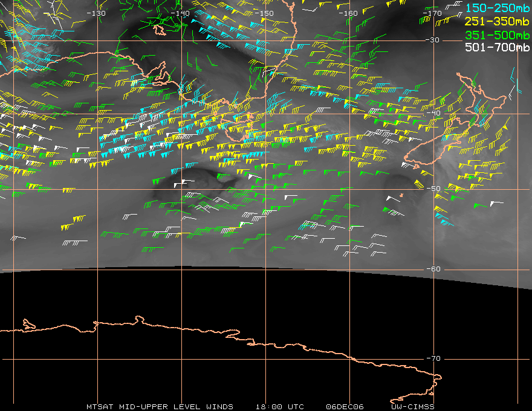Viewport: 532px width, 411px height.
Task: Select the -50 latitude label
Action: [433, 189]
